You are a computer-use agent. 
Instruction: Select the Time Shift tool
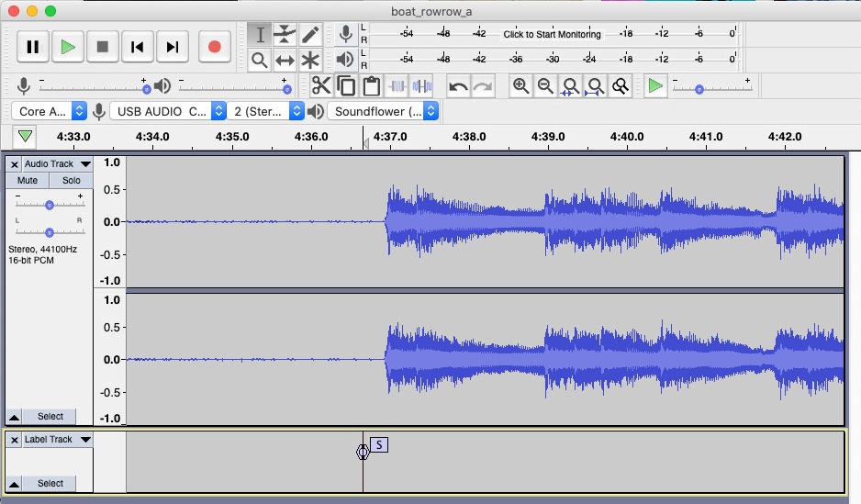[x=285, y=61]
